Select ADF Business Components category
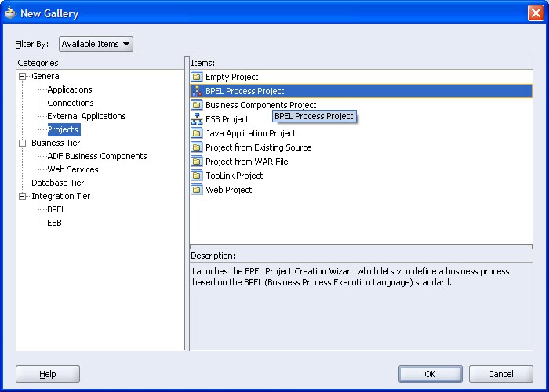 pos(97,156)
